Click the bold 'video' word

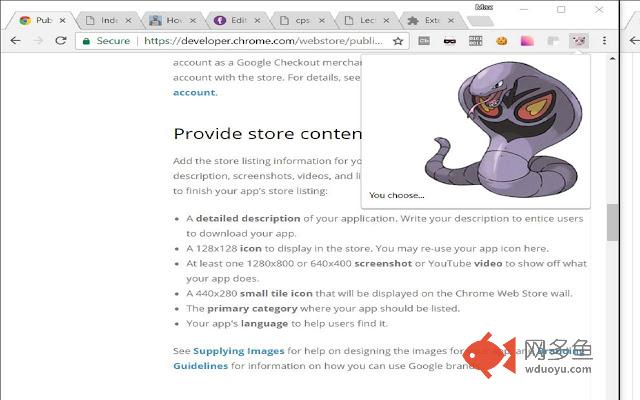click(488, 264)
